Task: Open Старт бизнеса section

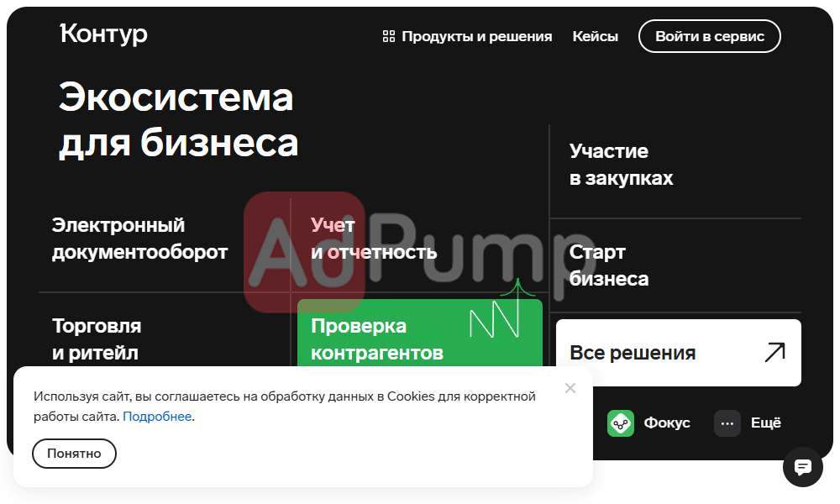Action: (x=609, y=265)
